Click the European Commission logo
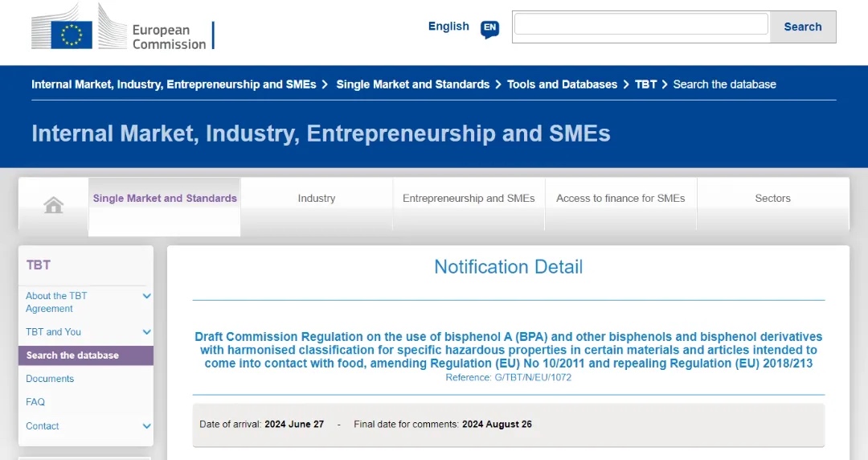The image size is (868, 460). tap(123, 30)
